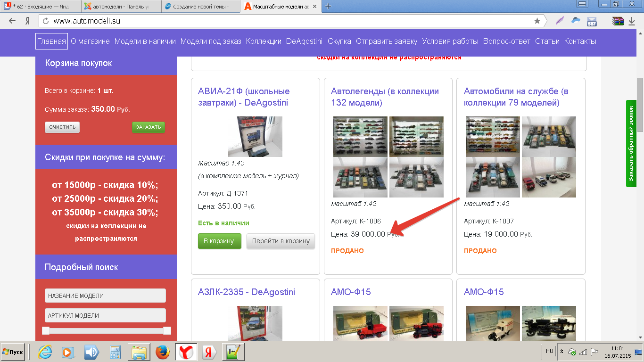This screenshot has height=362, width=644.
Task: Open the calculator taskbar icon
Action: tap(115, 352)
